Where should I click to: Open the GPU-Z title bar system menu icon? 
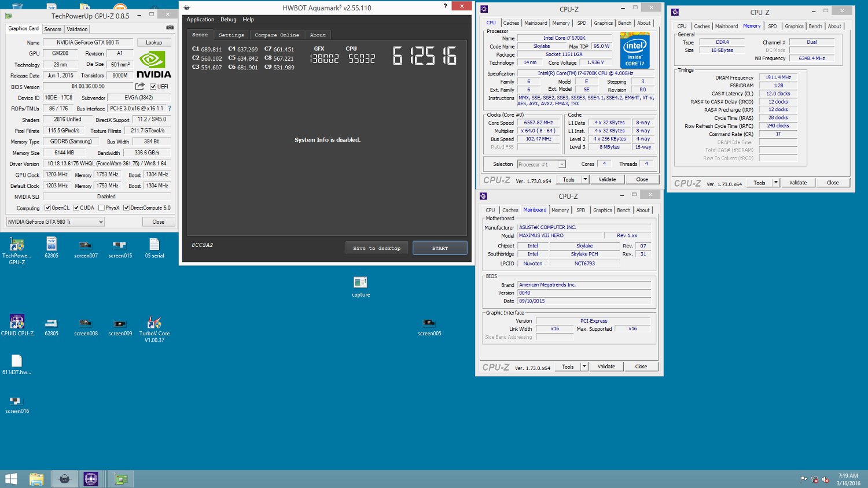(x=8, y=16)
